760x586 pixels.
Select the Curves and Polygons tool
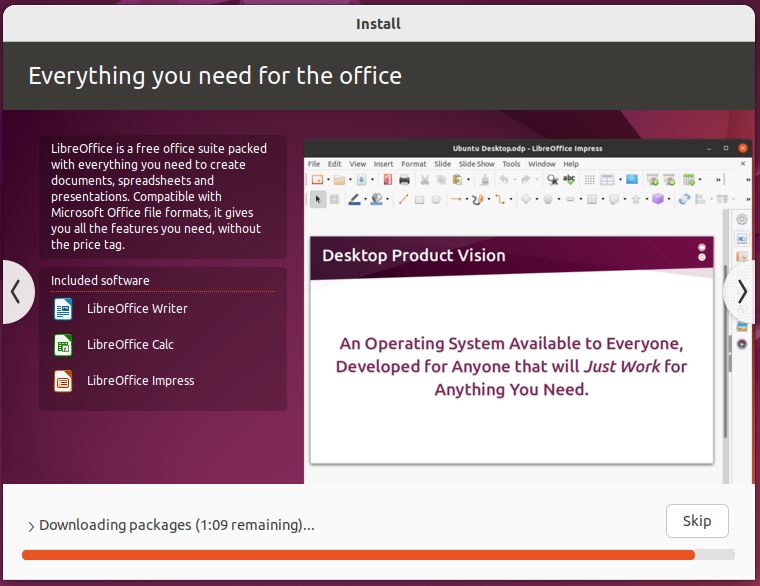coord(478,199)
